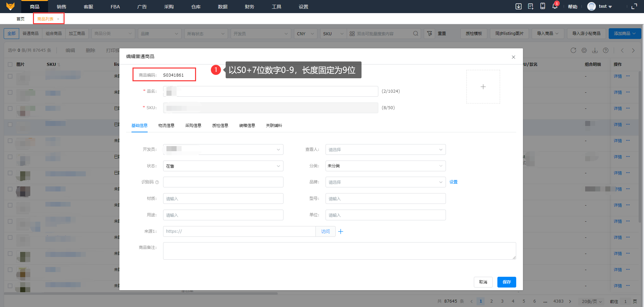The image size is (644, 307).
Task: Switch to the 采购信息 tab
Action: coord(193,126)
